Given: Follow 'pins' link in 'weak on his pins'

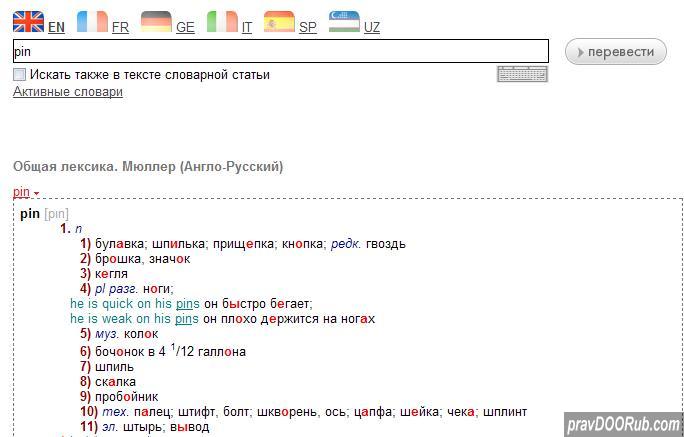Looking at the screenshot, I should [187, 319].
